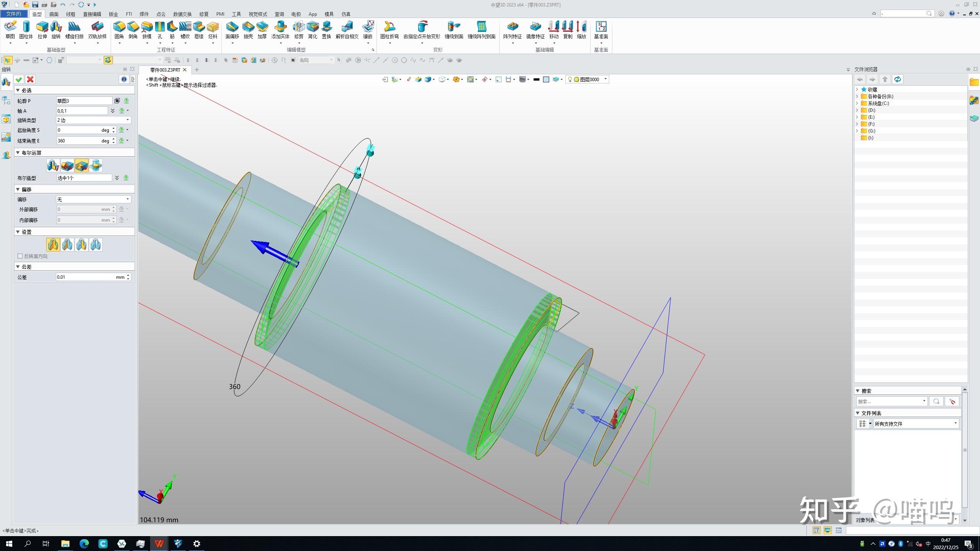Open the 螺纹 thread tool

tap(185, 30)
